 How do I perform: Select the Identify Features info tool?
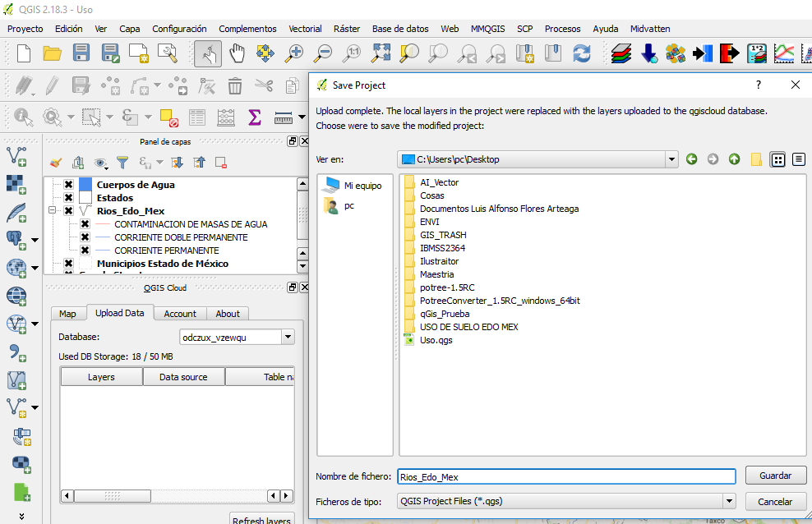(x=23, y=117)
